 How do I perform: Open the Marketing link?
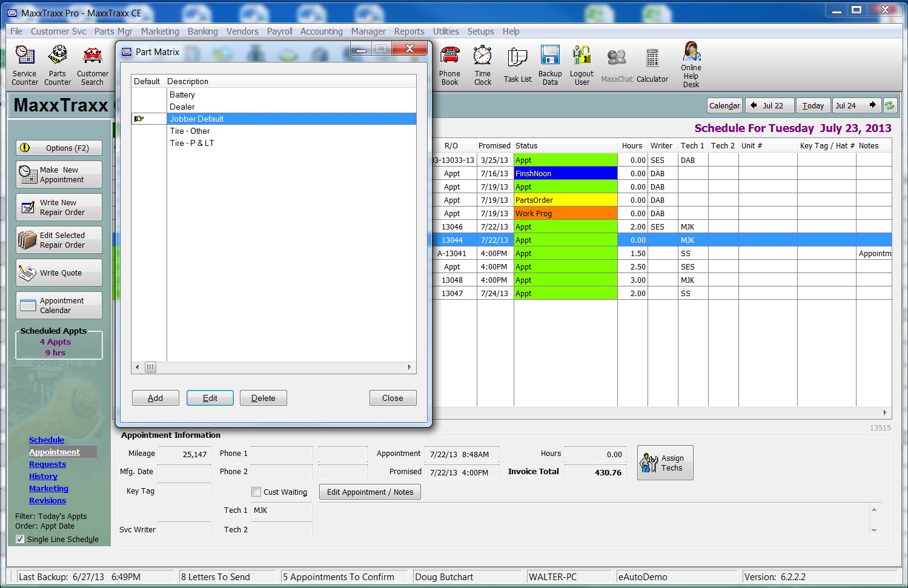pos(48,489)
